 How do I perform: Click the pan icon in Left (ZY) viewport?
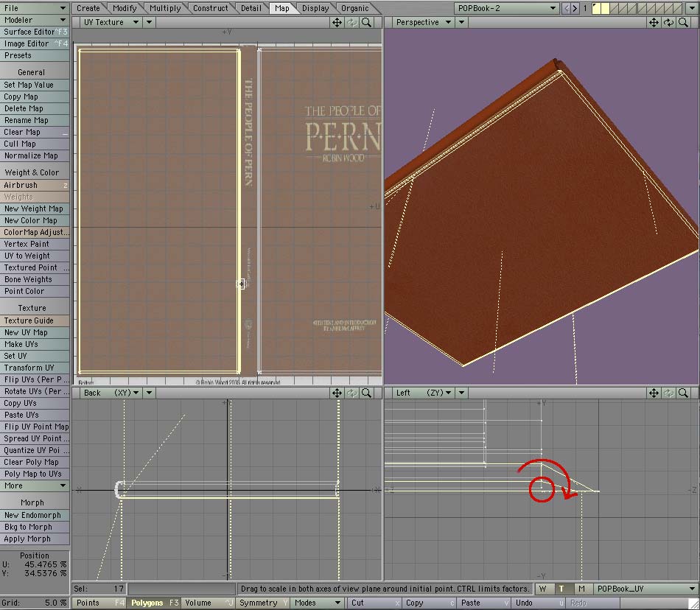pos(654,393)
